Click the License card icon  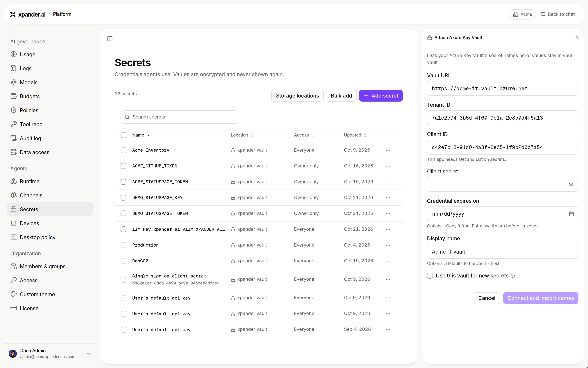(14, 308)
